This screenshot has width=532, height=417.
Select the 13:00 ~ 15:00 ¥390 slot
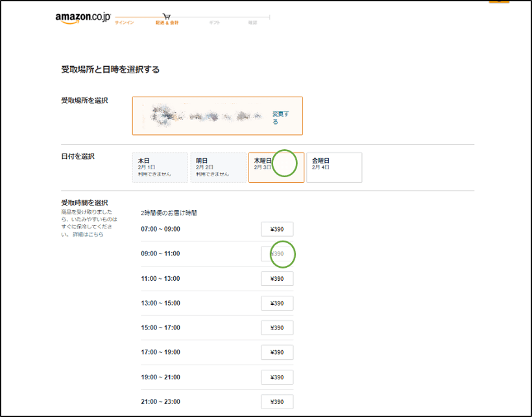[x=277, y=303]
